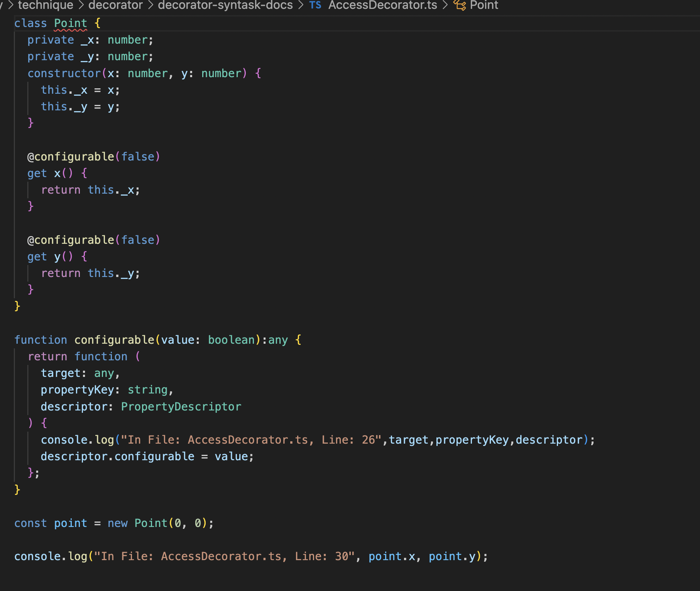
Task: Click the AccessDecorator.ts breadcrumb file
Action: (383, 5)
